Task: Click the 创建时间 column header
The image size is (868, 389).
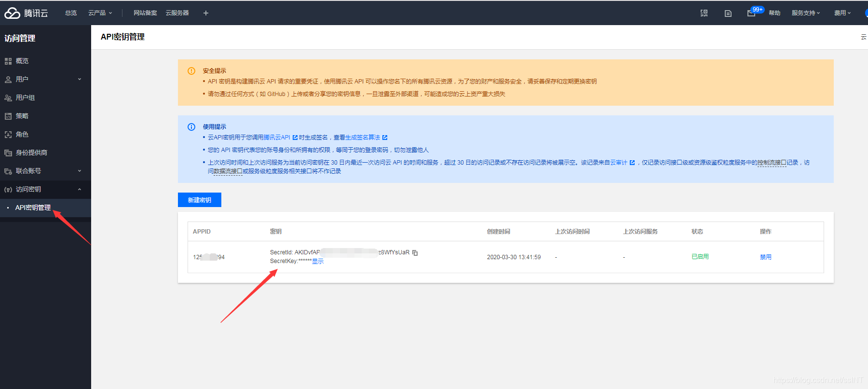Action: tap(499, 232)
